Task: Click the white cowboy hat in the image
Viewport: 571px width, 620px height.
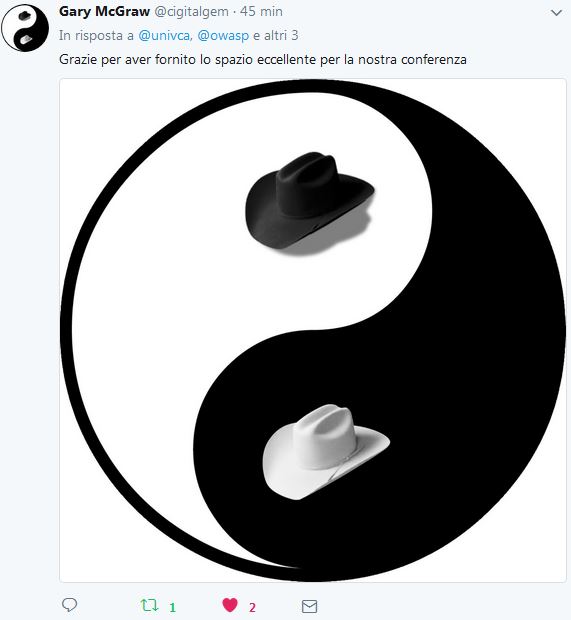Action: pyautogui.click(x=326, y=452)
